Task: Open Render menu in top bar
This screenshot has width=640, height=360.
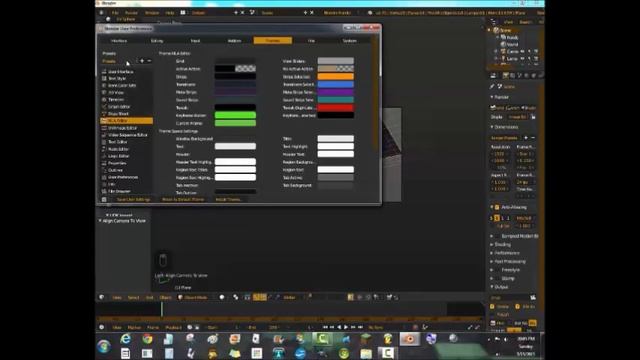Action: [x=131, y=13]
